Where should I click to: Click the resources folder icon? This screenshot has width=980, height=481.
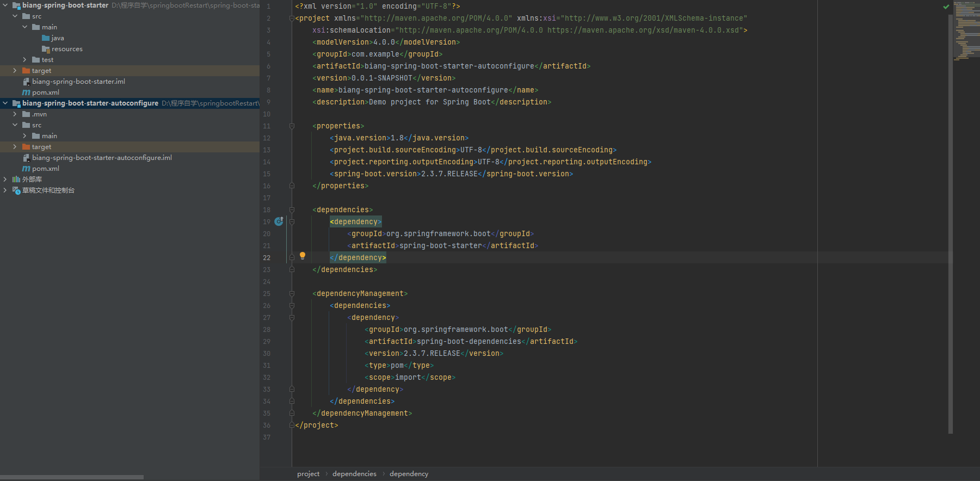tap(46, 49)
